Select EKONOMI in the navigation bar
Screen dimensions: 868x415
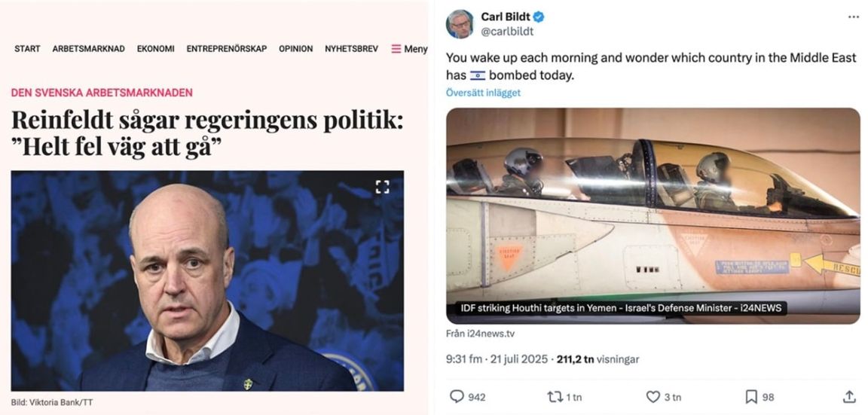coord(155,49)
